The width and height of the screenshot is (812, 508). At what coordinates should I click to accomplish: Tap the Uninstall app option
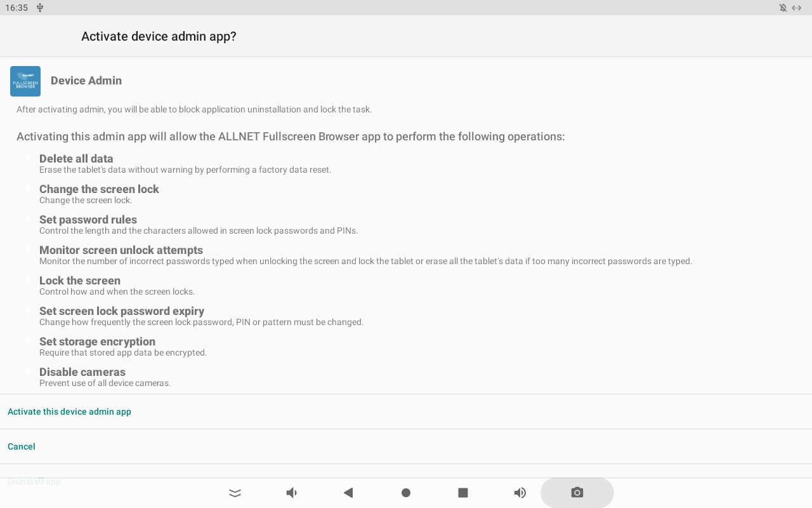[34, 481]
